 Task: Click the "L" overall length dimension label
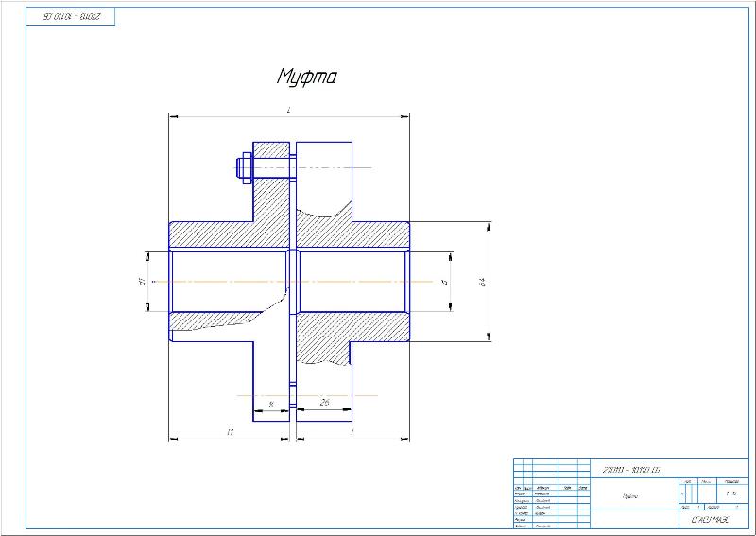pos(289,111)
